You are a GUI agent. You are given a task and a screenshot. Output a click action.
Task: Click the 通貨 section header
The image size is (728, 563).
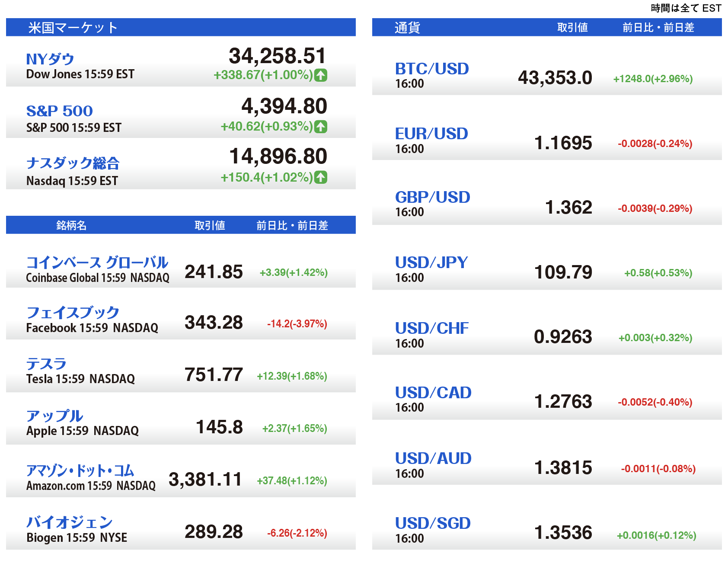click(407, 28)
